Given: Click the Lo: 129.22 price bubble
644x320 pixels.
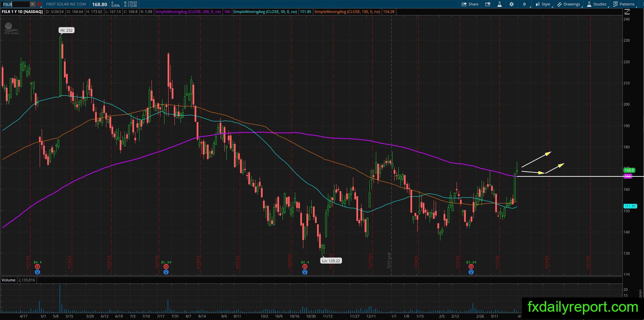Looking at the screenshot, I should (331, 261).
